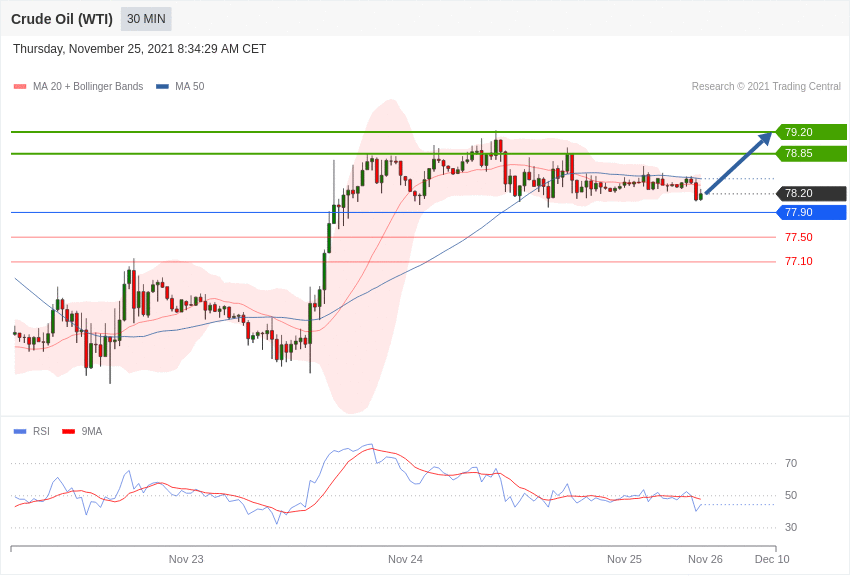The height and width of the screenshot is (576, 850).
Task: Click the RSI 30 level label
Action: [791, 527]
